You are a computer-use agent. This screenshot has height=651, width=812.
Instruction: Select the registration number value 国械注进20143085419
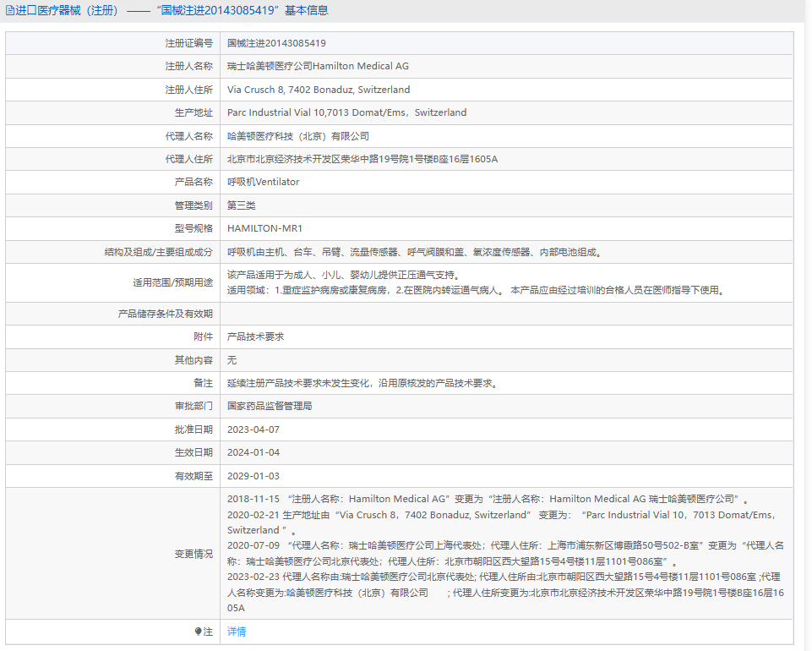coord(276,43)
